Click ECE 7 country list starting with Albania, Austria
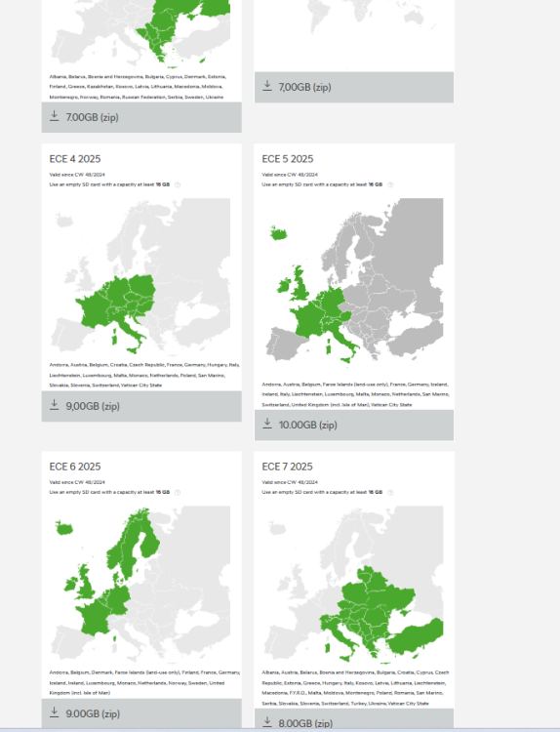 tap(355, 688)
